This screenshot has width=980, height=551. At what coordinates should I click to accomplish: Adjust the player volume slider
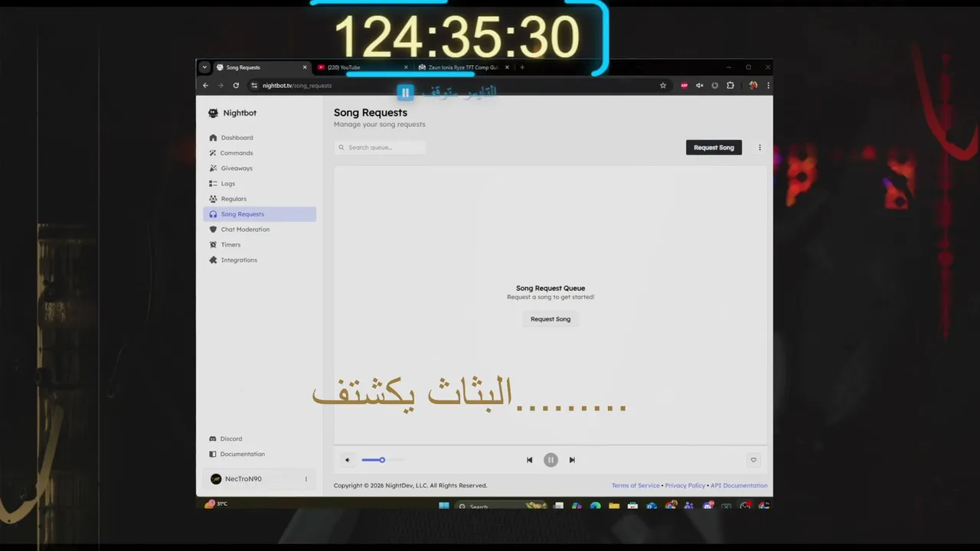coord(381,460)
